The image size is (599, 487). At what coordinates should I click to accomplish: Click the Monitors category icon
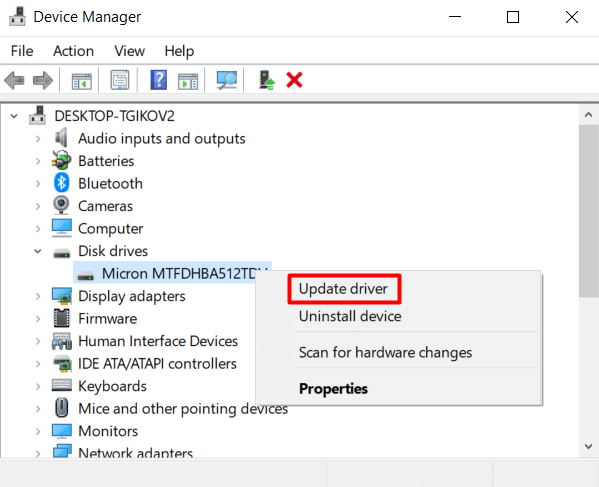click(62, 431)
